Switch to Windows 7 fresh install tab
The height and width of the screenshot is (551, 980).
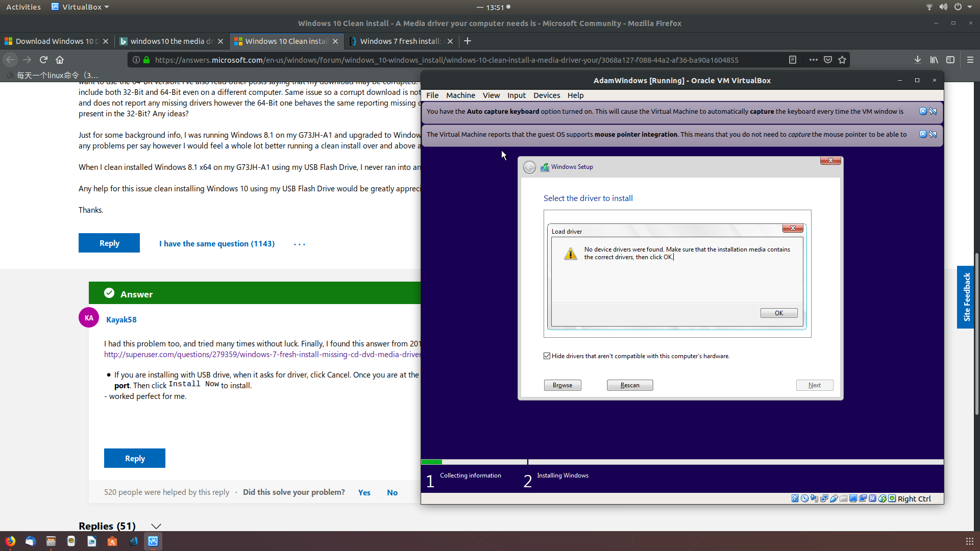(400, 41)
